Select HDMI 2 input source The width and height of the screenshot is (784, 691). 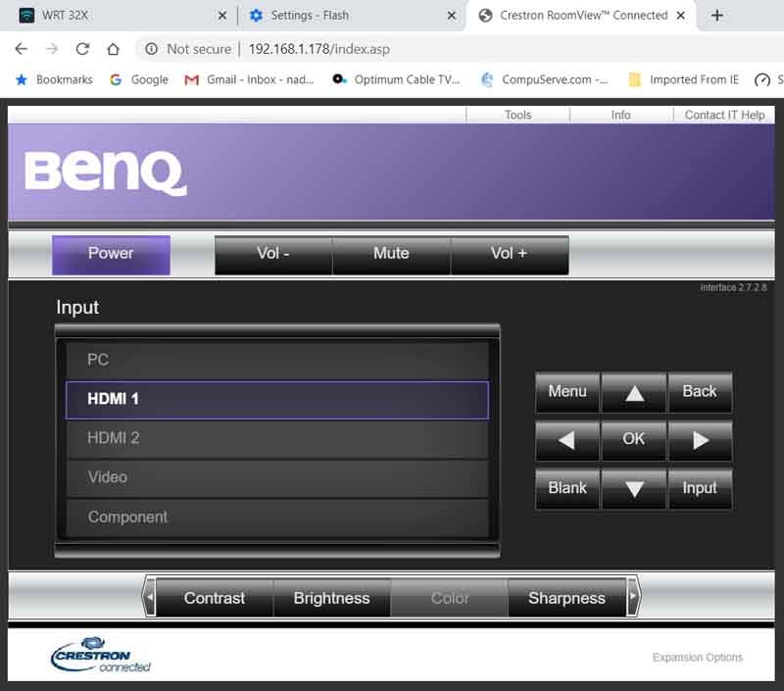(277, 439)
